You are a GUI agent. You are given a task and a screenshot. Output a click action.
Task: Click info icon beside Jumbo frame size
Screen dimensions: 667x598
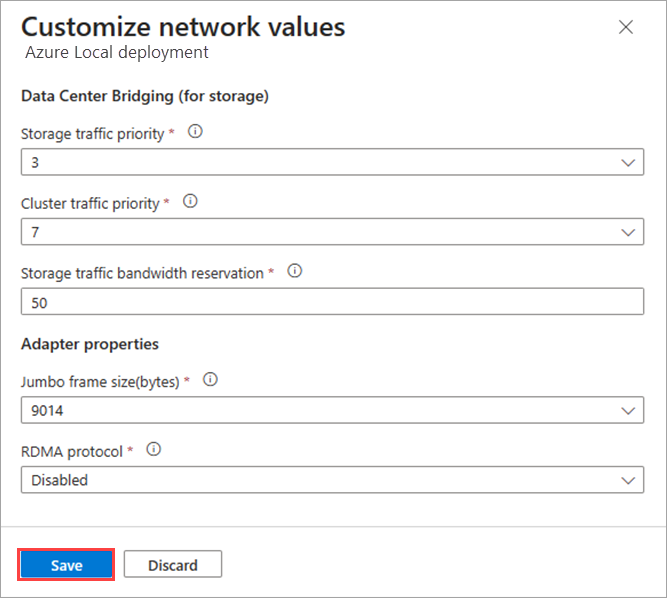210,380
